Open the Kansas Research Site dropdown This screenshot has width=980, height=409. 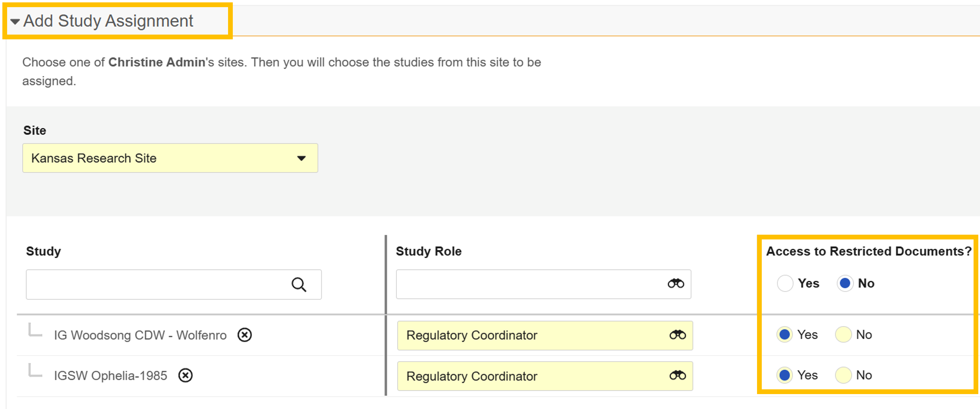click(x=170, y=158)
